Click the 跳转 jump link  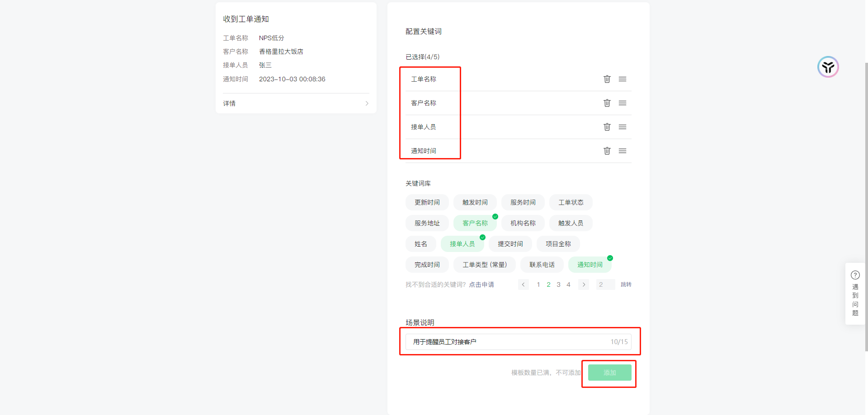coord(626,284)
